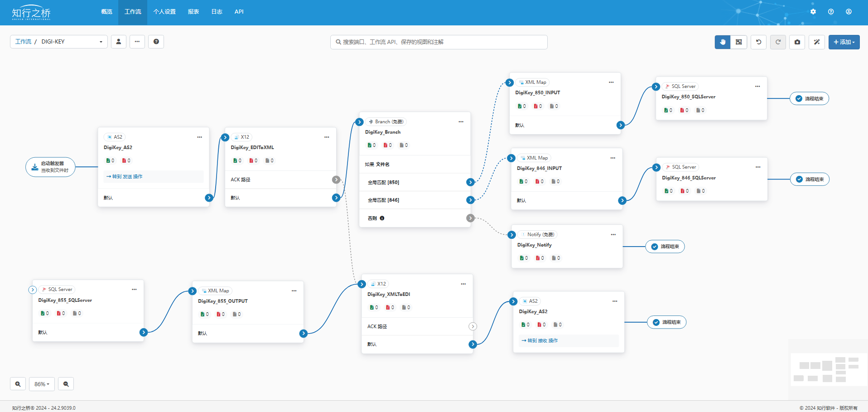Open options menu of DigiKey_XMLToEDI connector
The image size is (868, 412).
[x=463, y=284]
